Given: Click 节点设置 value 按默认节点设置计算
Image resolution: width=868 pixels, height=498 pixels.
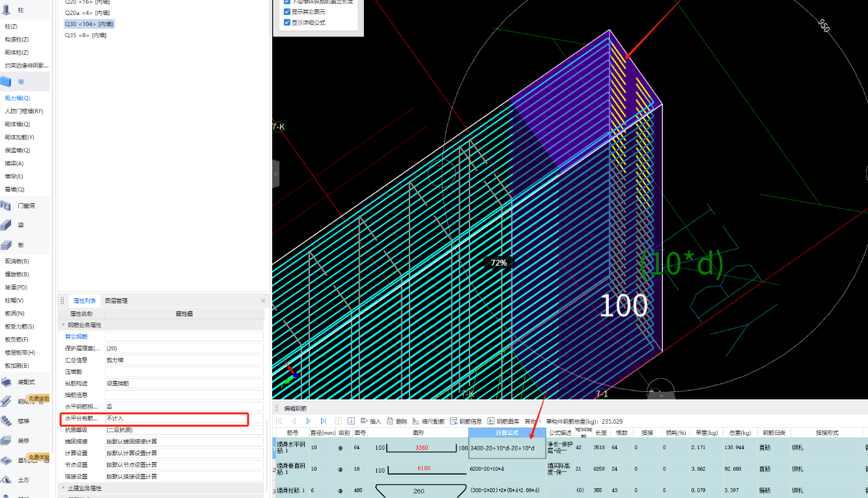Looking at the screenshot, I should (184, 465).
